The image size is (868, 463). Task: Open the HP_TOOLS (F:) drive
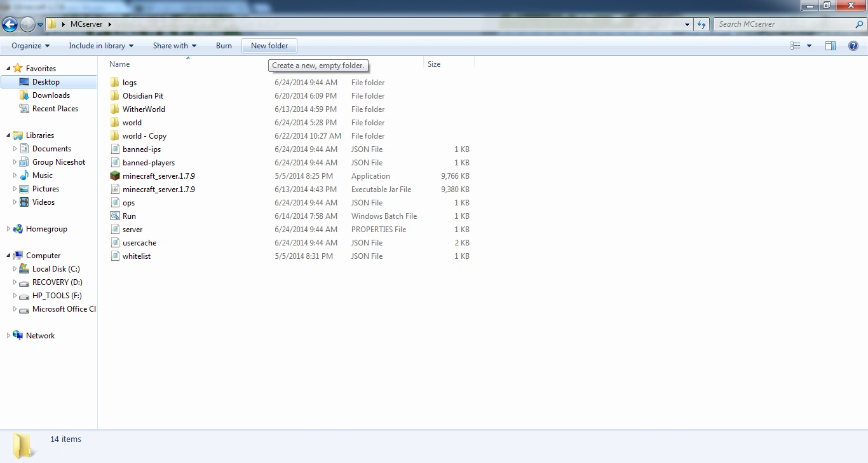pyautogui.click(x=57, y=296)
